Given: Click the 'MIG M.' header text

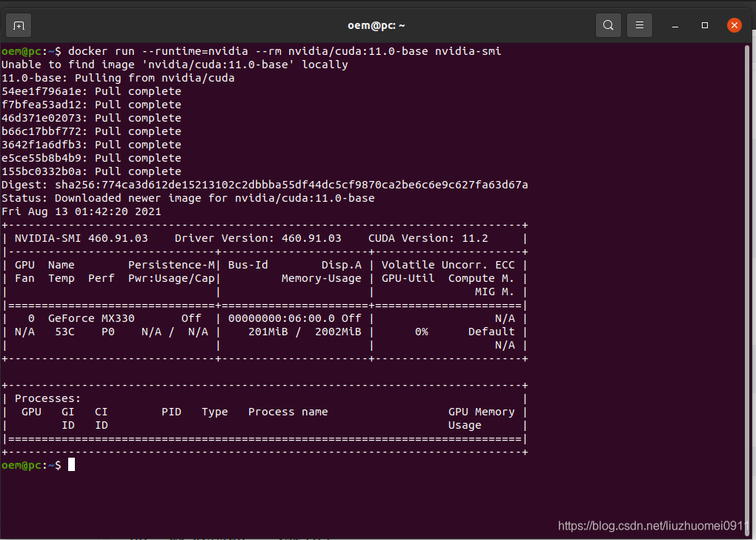Looking at the screenshot, I should (x=494, y=292).
